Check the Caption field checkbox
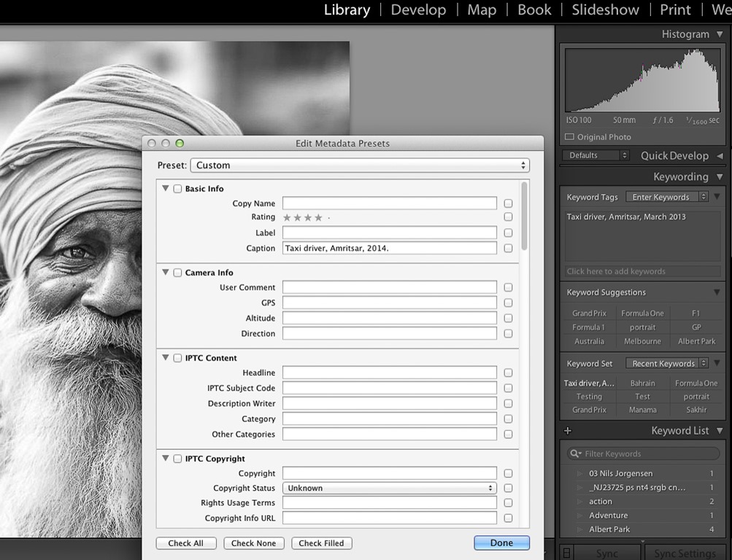 click(x=508, y=249)
